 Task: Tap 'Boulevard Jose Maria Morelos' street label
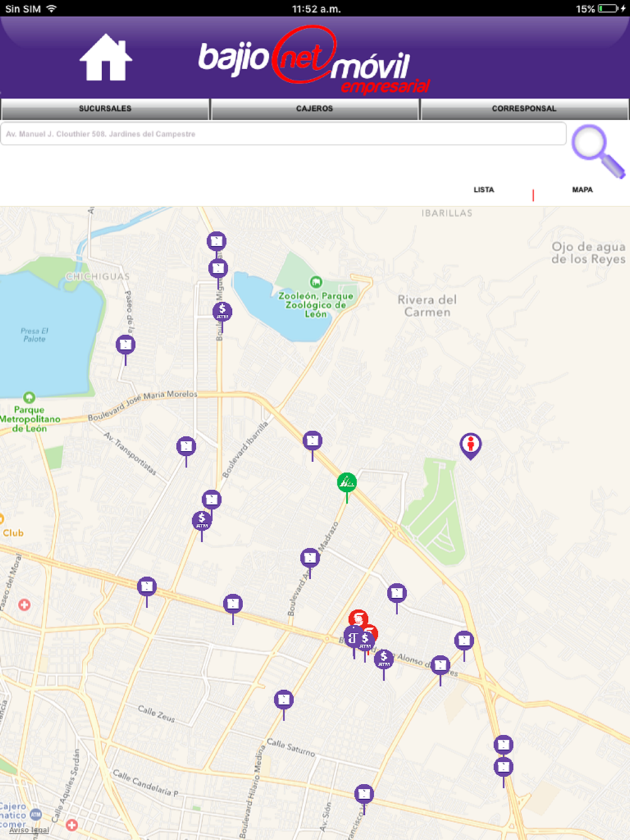click(142, 406)
